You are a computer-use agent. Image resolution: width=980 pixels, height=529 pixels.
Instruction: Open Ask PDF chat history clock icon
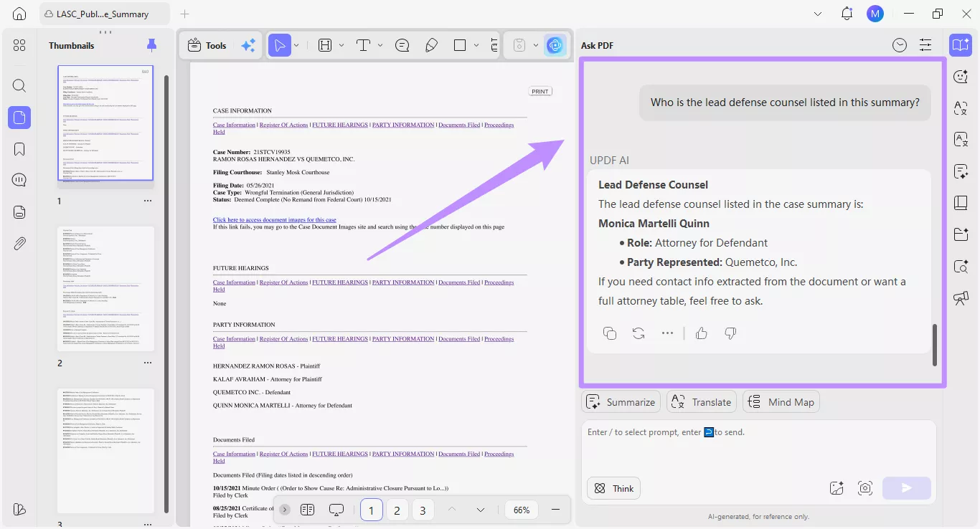pyautogui.click(x=900, y=45)
